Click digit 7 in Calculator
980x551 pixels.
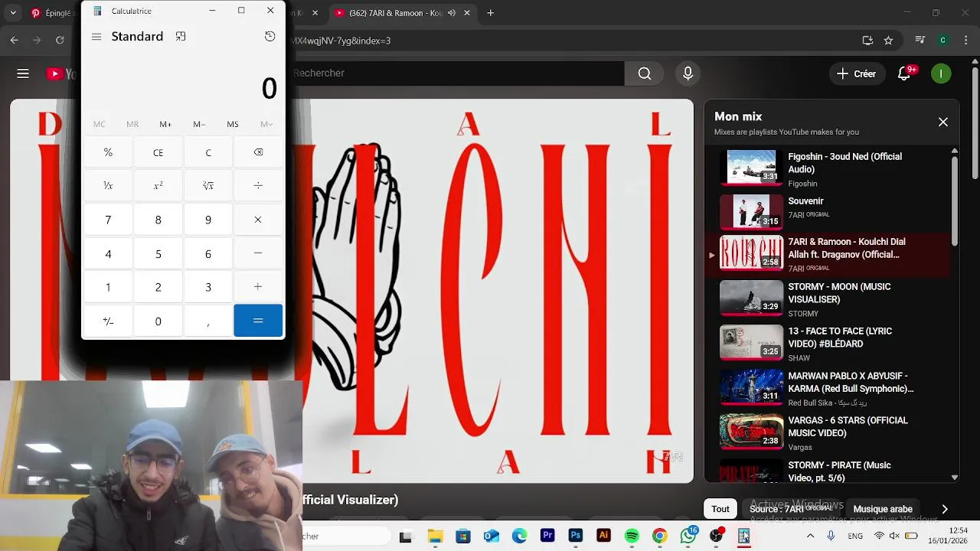[x=108, y=220]
